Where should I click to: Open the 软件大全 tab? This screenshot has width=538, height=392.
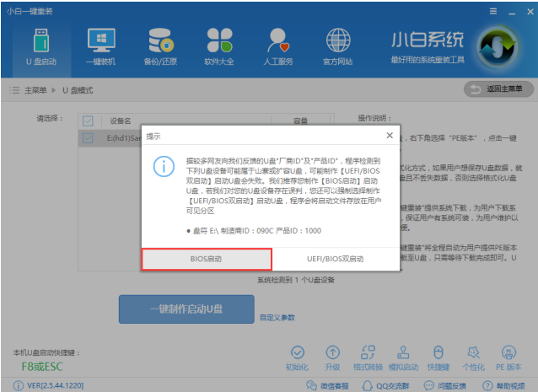pos(219,47)
